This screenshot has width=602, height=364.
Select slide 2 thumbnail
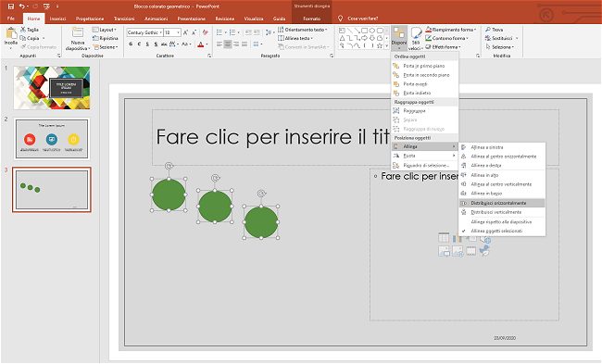click(x=52, y=139)
